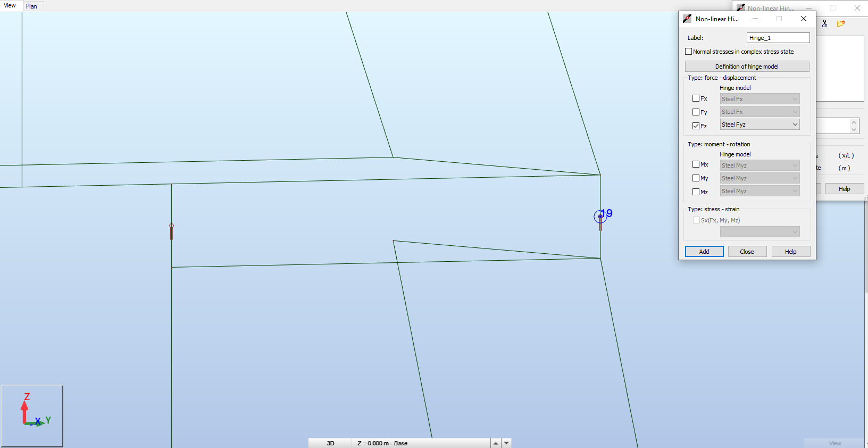The height and width of the screenshot is (448, 868).
Task: Open the Fy hinge model dropdown
Action: pos(759,112)
